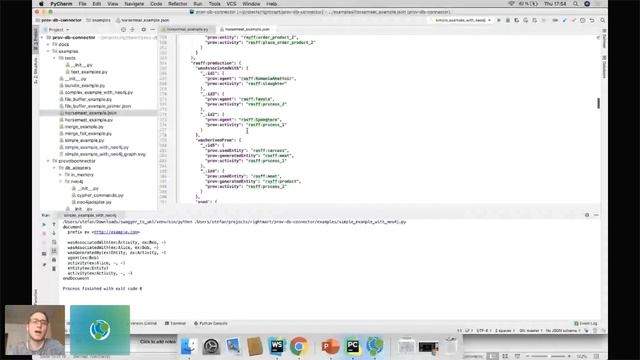
Task: Open PyCharm icon in the dock
Action: [x=352, y=346]
